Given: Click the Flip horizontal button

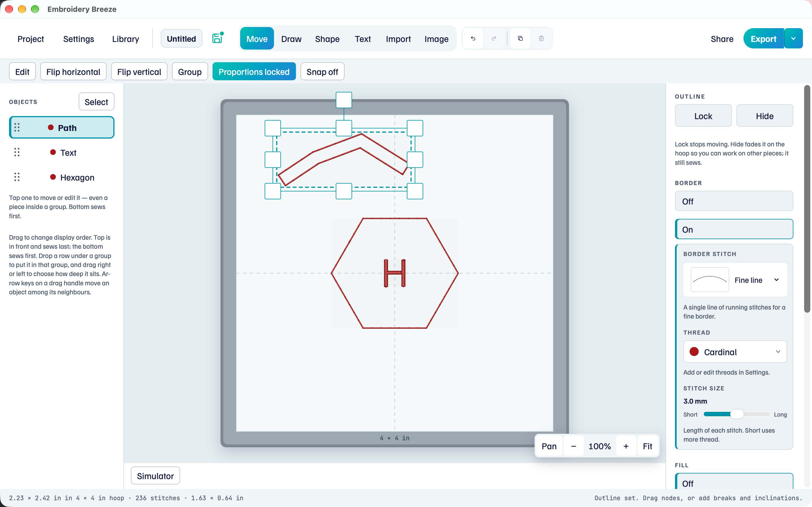Looking at the screenshot, I should click(74, 72).
